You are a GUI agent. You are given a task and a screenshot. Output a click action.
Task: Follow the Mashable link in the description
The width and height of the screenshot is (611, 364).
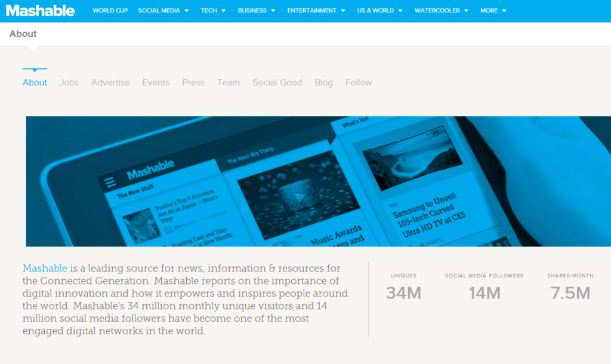pyautogui.click(x=45, y=268)
